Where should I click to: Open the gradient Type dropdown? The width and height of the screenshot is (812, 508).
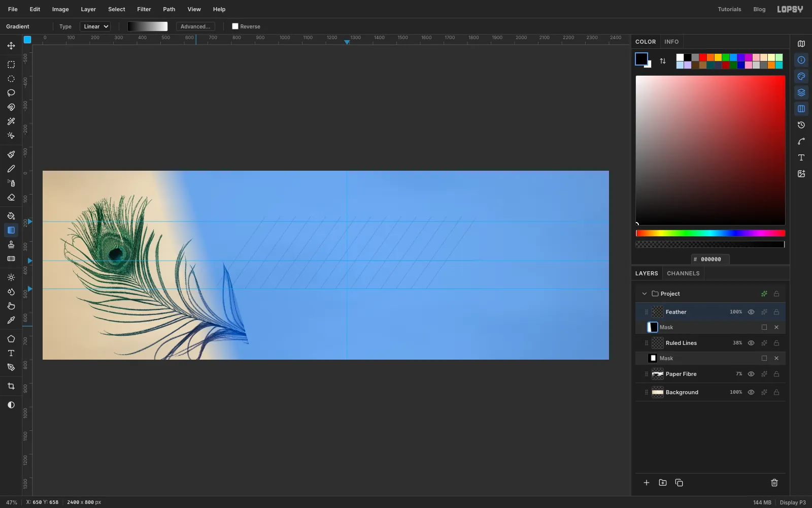coord(95,26)
